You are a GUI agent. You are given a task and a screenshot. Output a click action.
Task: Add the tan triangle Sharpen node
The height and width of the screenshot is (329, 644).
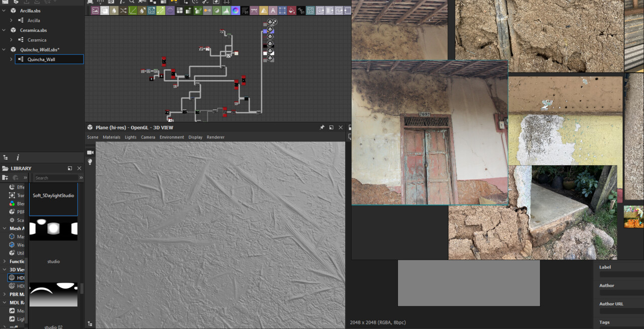(264, 10)
